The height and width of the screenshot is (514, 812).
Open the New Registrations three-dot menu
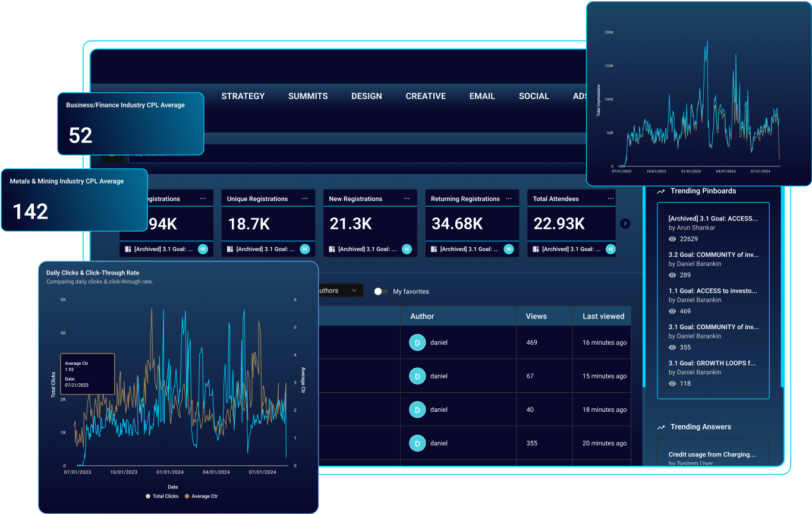click(x=407, y=198)
